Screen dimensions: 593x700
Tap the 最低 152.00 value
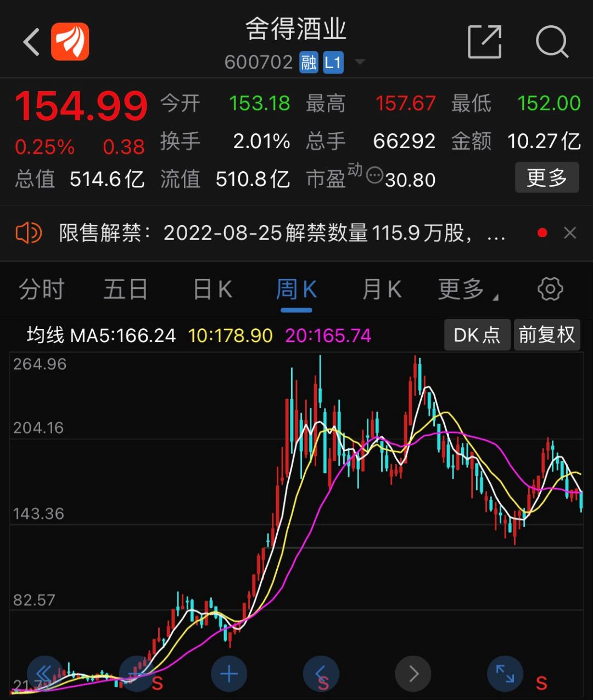[x=549, y=103]
